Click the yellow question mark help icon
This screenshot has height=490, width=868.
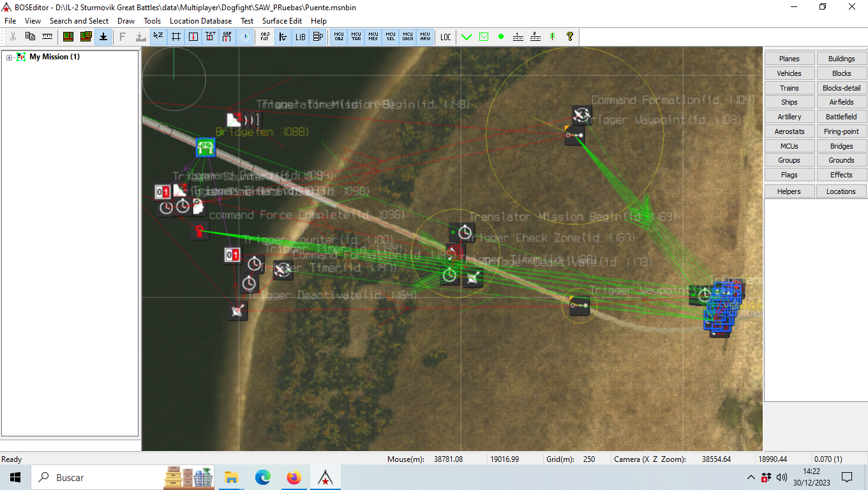click(570, 37)
